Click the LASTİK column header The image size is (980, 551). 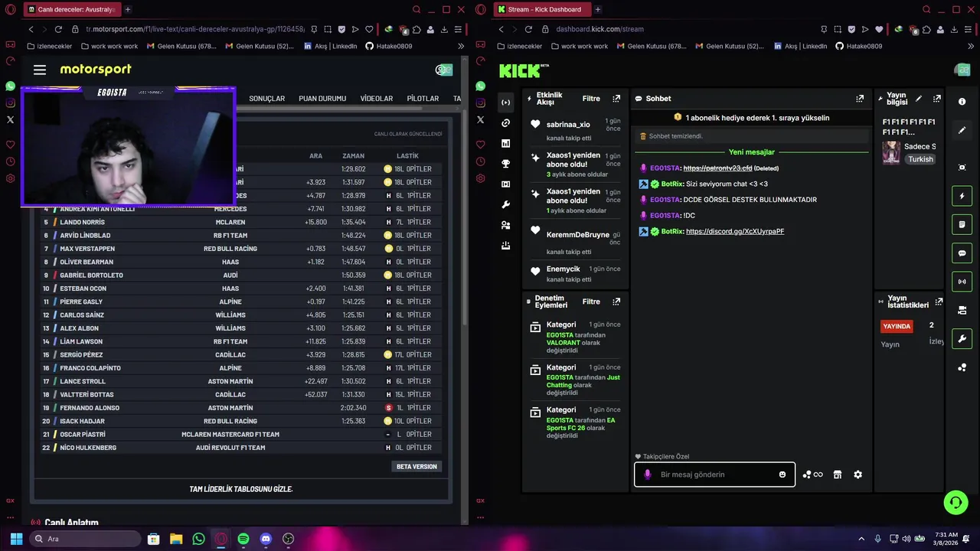point(407,156)
